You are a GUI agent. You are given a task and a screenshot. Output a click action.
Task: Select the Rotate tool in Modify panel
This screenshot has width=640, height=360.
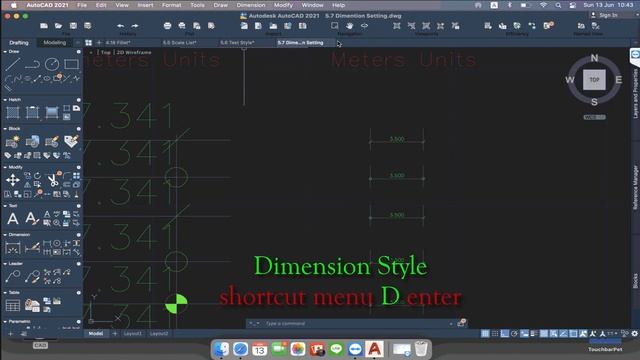(37, 176)
